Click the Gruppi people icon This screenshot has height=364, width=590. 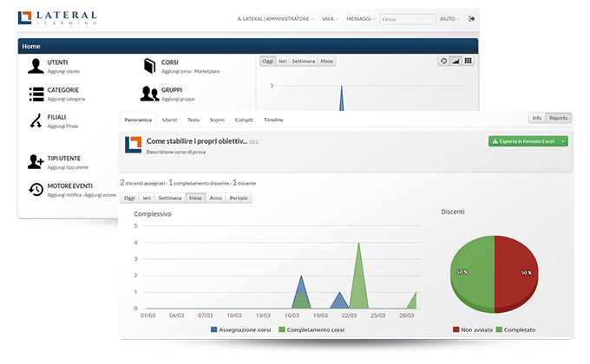point(149,94)
